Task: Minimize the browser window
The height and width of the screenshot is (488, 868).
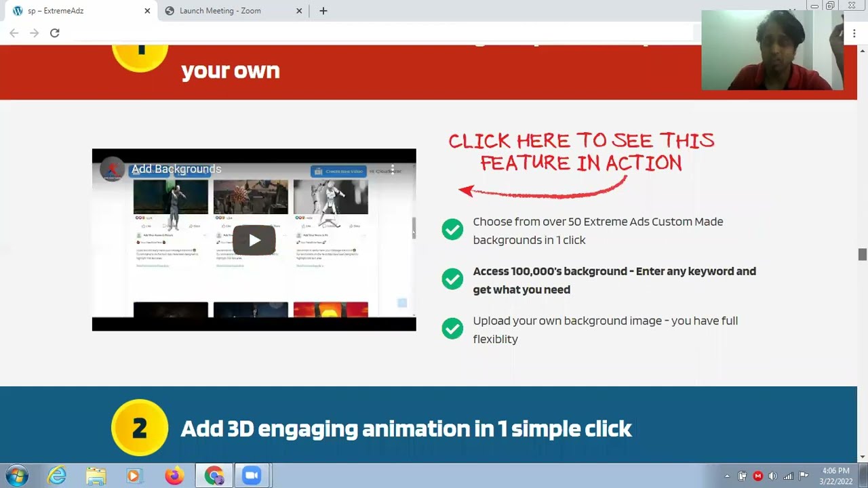Action: [814, 5]
